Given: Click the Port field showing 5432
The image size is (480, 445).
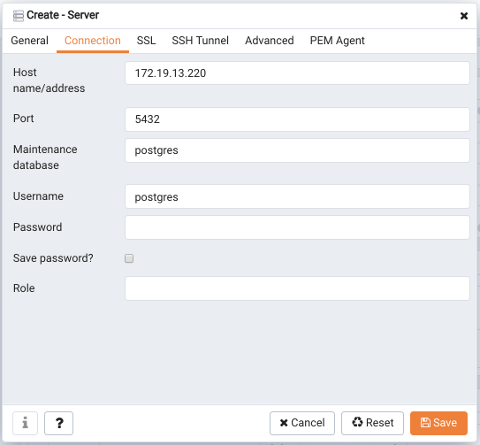Looking at the screenshot, I should tap(297, 119).
